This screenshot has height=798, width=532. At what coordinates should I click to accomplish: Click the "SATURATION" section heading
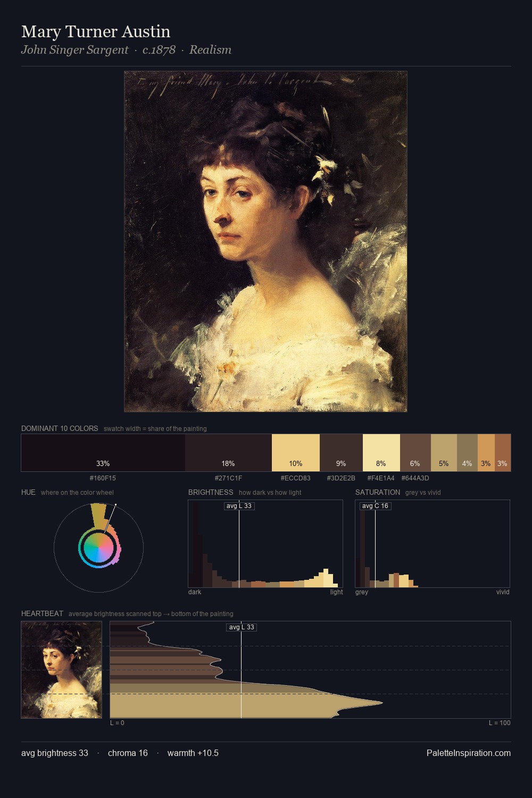click(378, 492)
